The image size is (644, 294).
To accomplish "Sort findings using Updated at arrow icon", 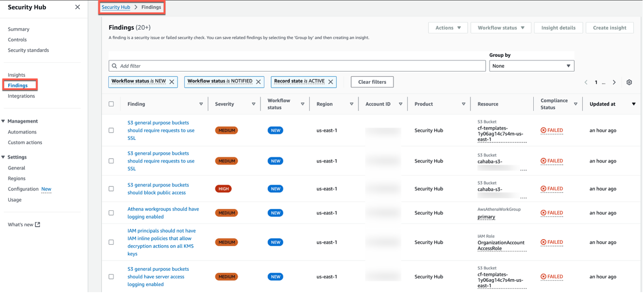I will tap(634, 104).
